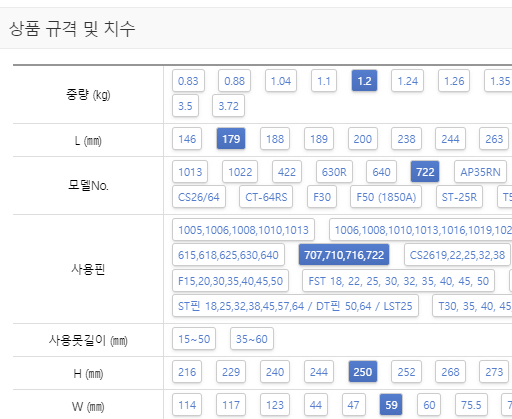Toggle the highlighted 722 model chip
512x419 pixels.
point(425,172)
